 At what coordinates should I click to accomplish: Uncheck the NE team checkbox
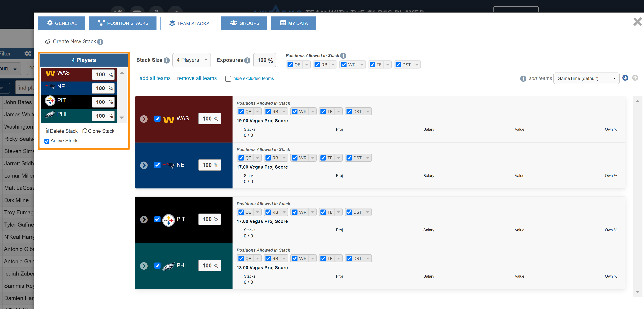[x=157, y=165]
